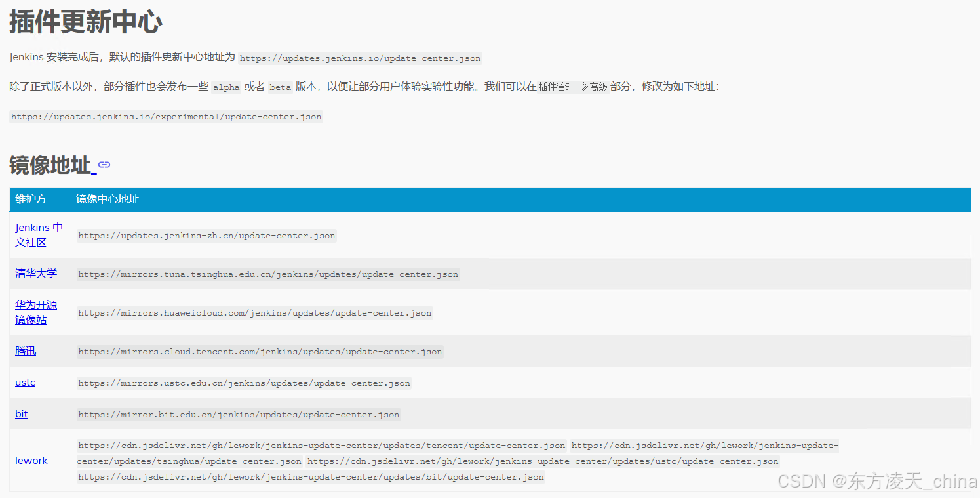
Task: Click the updates.jenkins-zh.cn mirror address
Action: (x=206, y=235)
